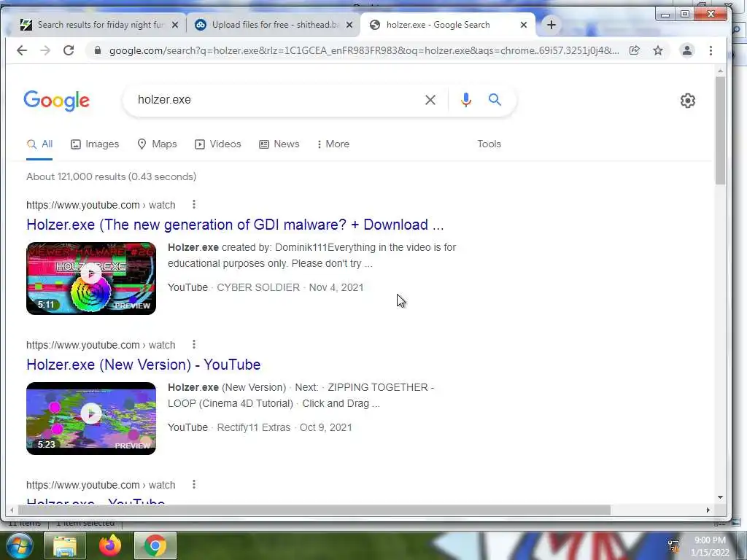The image size is (747, 560).
Task: Click the scrollbar up arrow
Action: pos(720,71)
